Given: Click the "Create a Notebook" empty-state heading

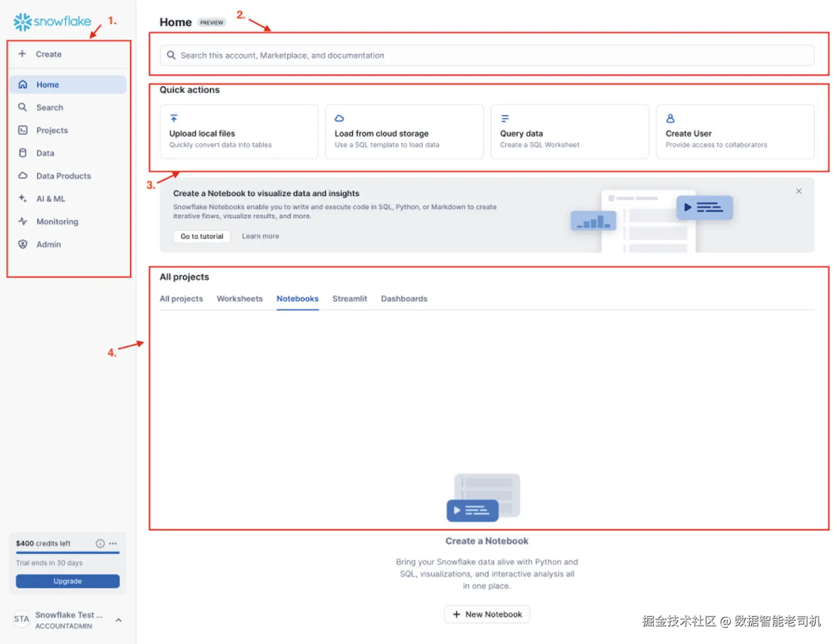Looking at the screenshot, I should click(487, 541).
